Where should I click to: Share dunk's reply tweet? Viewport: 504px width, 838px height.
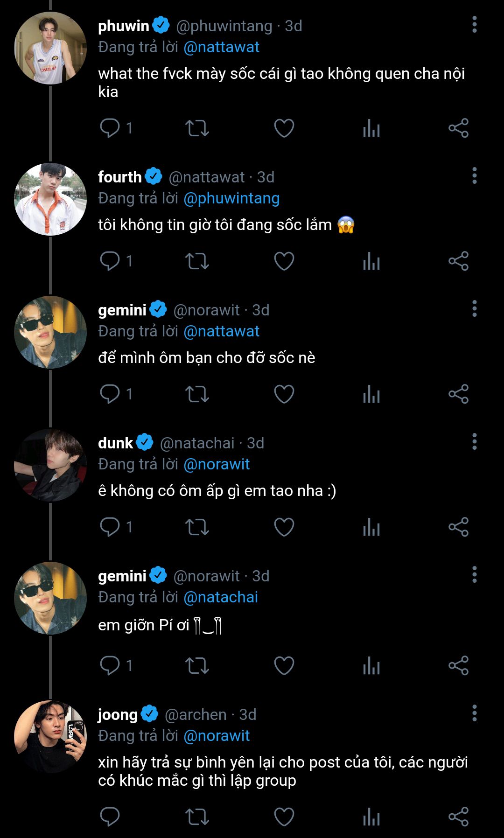[458, 527]
